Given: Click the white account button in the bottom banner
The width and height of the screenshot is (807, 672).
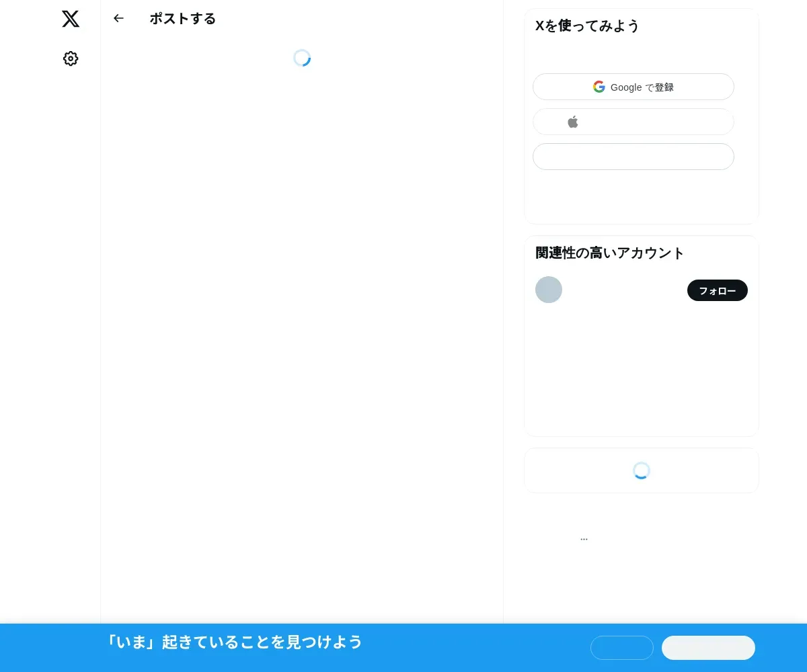Looking at the screenshot, I should [x=708, y=648].
